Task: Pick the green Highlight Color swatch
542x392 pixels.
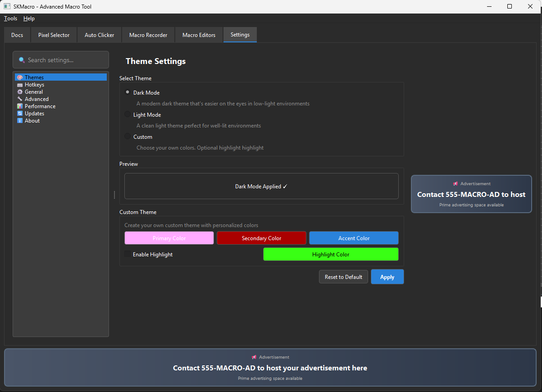Action: [x=331, y=254]
